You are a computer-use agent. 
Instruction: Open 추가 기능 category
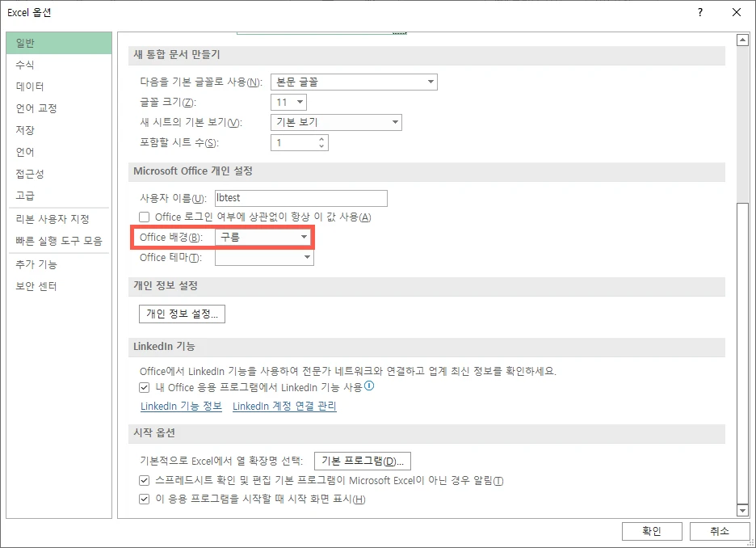point(59,264)
